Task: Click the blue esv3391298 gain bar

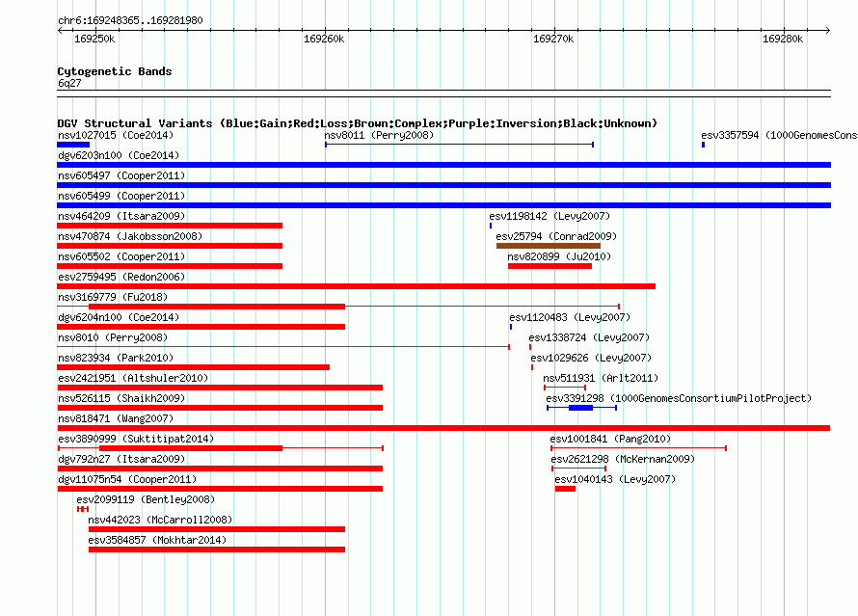Action: (580, 408)
